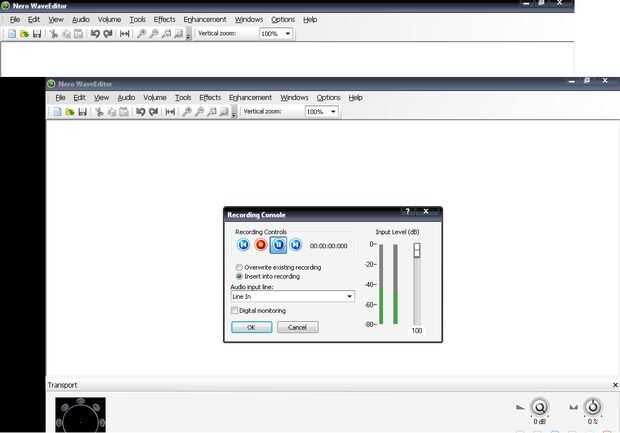Click the 0 % knob in Transport
The width and height of the screenshot is (620, 433).
[592, 407]
